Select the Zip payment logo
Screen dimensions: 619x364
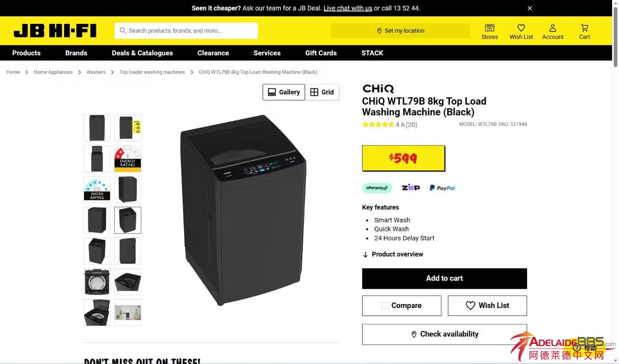411,188
